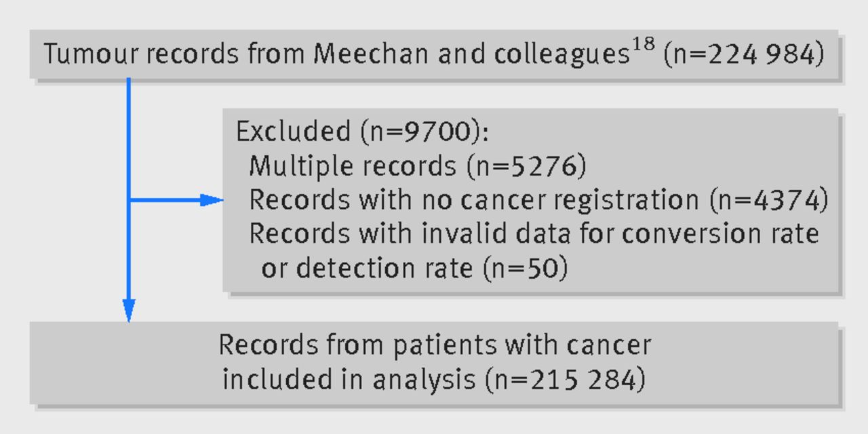
Task: Click the vertical blue connector line
Action: [x=129, y=189]
